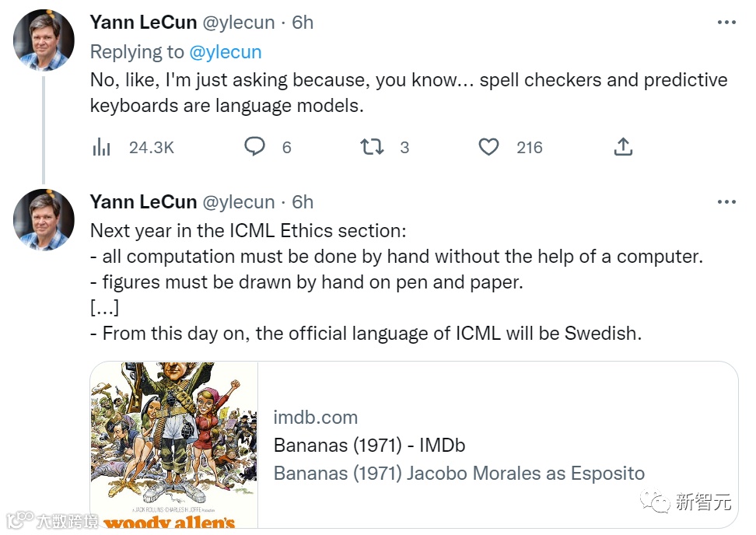View the 24.3K views count
The width and height of the screenshot is (756, 535).
click(x=152, y=148)
